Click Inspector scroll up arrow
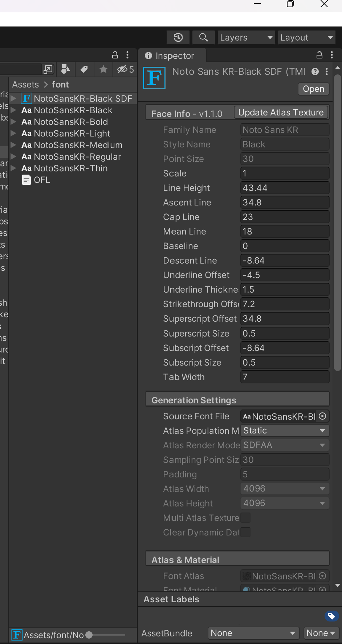Image resolution: width=342 pixels, height=644 pixels. click(x=338, y=68)
